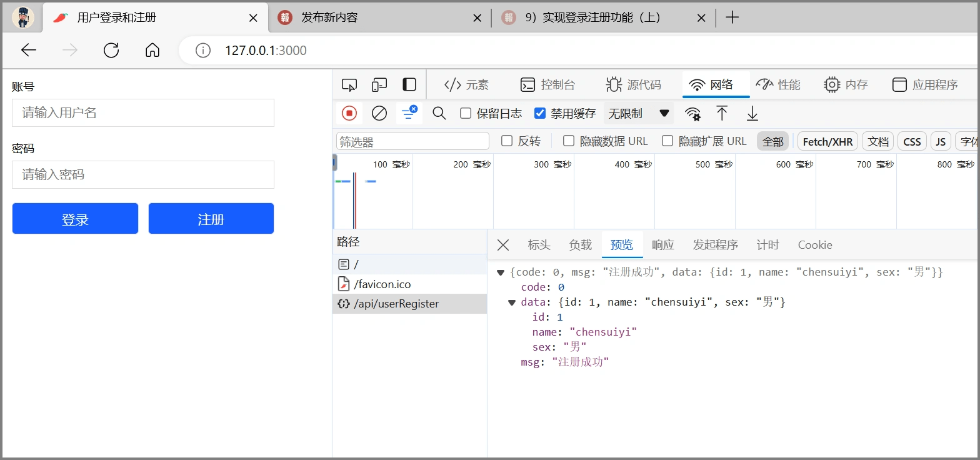Viewport: 980px width, 460px height.
Task: Switch to the 响应 tab
Action: coord(662,245)
